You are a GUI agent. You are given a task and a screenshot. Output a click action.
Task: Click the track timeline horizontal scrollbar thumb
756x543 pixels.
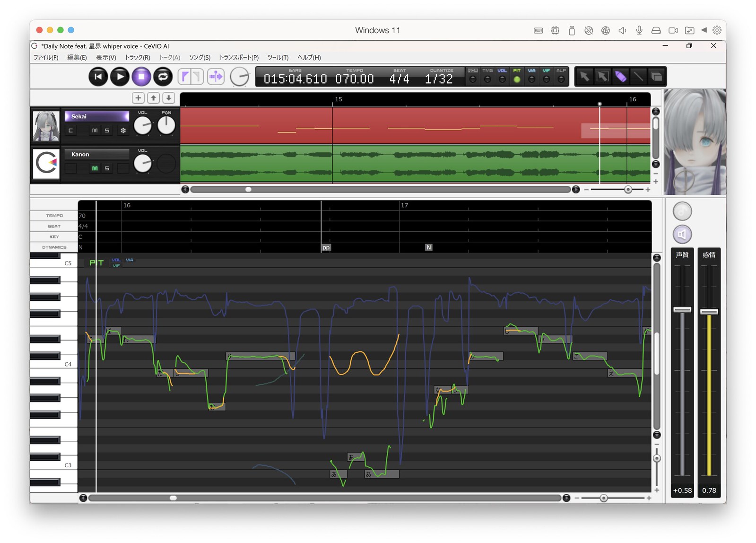point(248,189)
